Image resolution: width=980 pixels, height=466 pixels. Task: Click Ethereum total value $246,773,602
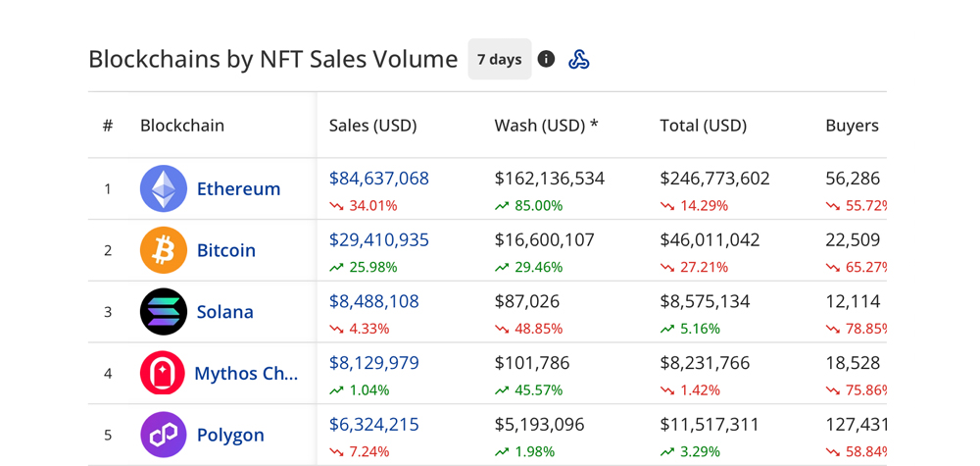[x=715, y=179]
